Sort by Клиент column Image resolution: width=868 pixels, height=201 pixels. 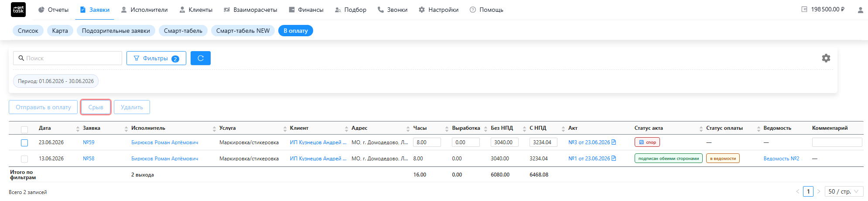point(346,128)
